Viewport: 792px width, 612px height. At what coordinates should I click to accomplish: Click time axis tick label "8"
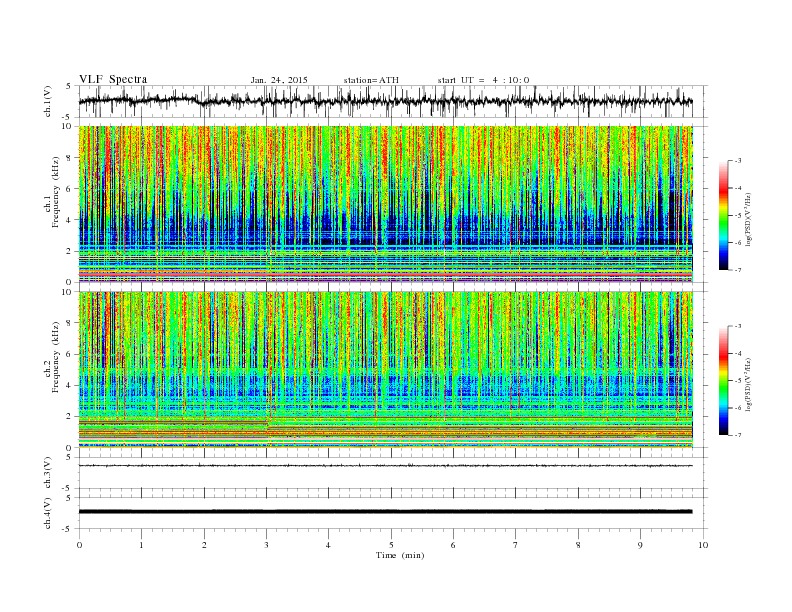click(578, 545)
